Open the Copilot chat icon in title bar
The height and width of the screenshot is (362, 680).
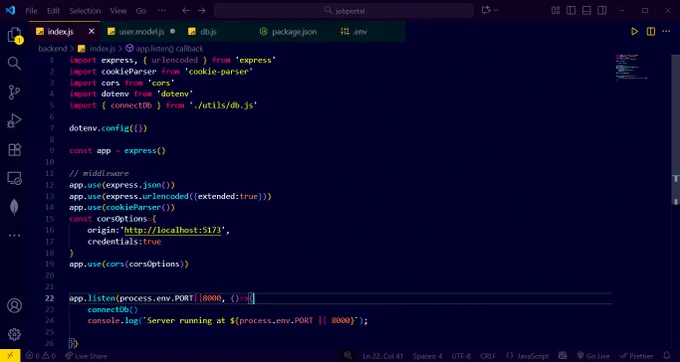[x=486, y=10]
